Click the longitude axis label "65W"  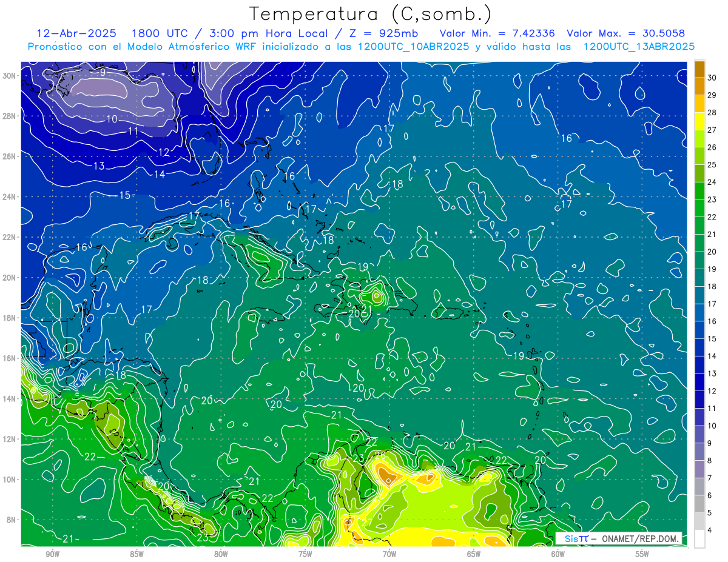tap(474, 554)
